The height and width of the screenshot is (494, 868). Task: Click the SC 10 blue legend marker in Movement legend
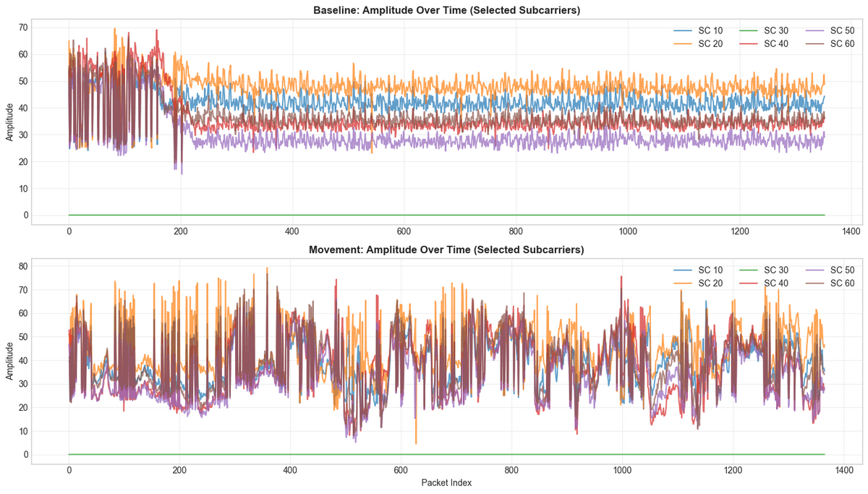pos(682,271)
